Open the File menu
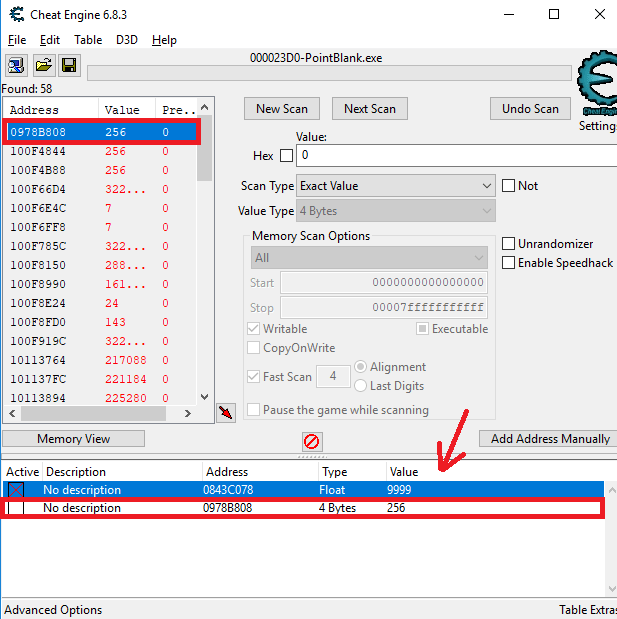Image resolution: width=617 pixels, height=619 pixels. pyautogui.click(x=17, y=40)
